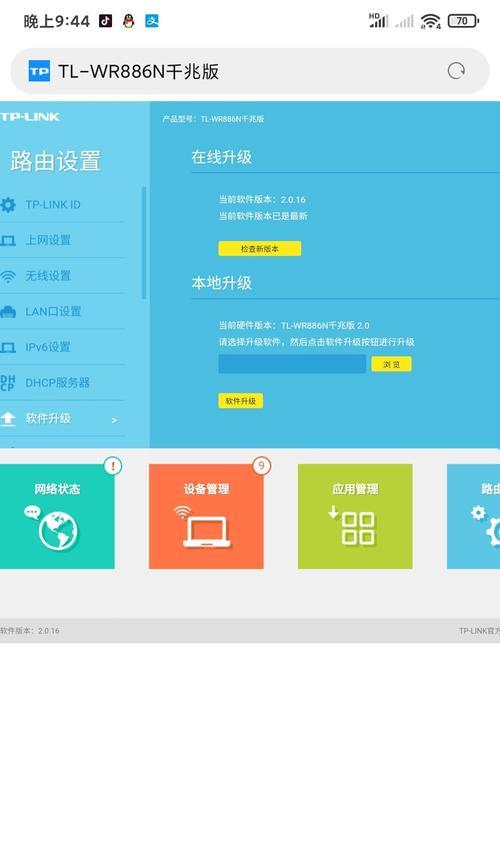Image resolution: width=500 pixels, height=866 pixels.
Task: Open the LAN口设置 menu item
Action: (x=62, y=312)
